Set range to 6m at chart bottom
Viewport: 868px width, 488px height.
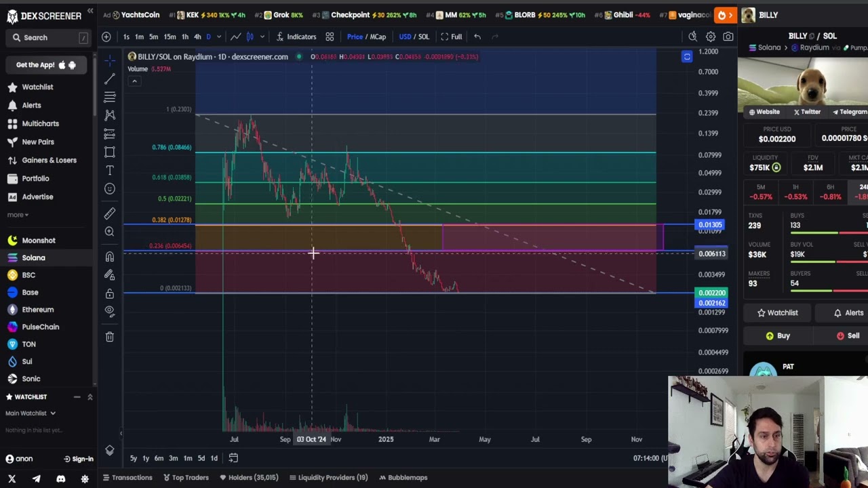coord(159,458)
